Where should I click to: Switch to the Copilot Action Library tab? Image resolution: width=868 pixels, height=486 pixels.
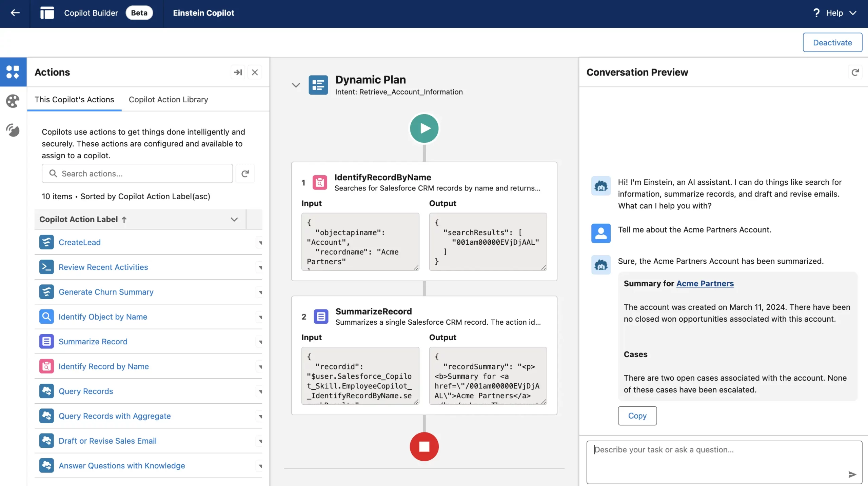168,99
